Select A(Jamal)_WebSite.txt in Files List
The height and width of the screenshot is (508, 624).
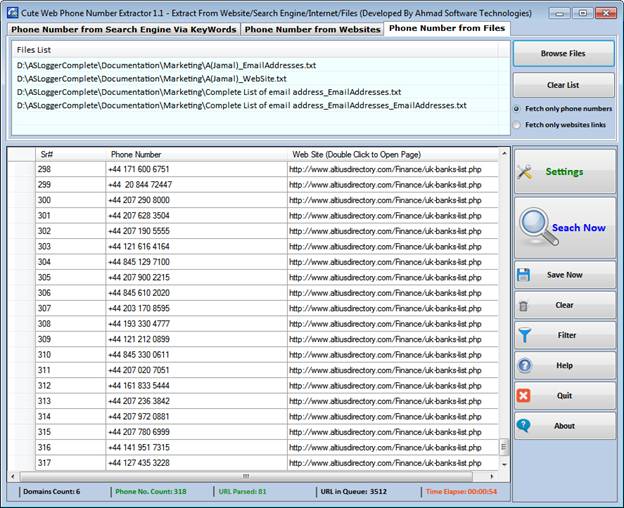click(x=152, y=78)
